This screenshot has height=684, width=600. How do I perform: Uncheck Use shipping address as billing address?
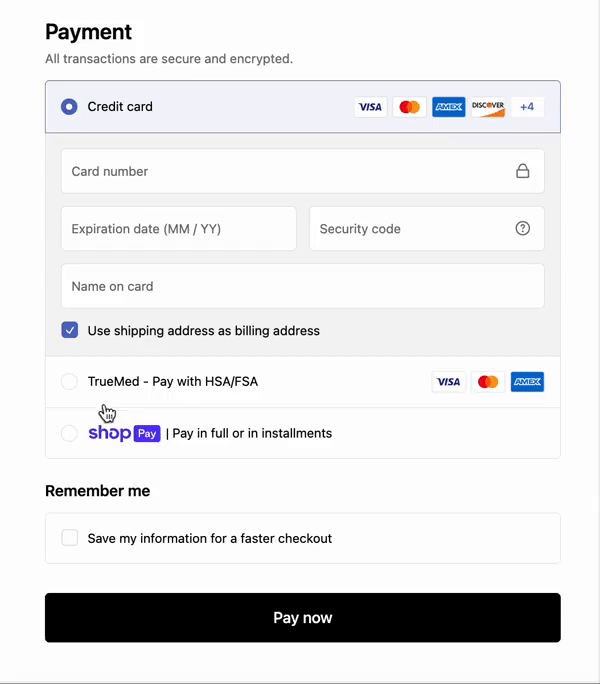(70, 330)
